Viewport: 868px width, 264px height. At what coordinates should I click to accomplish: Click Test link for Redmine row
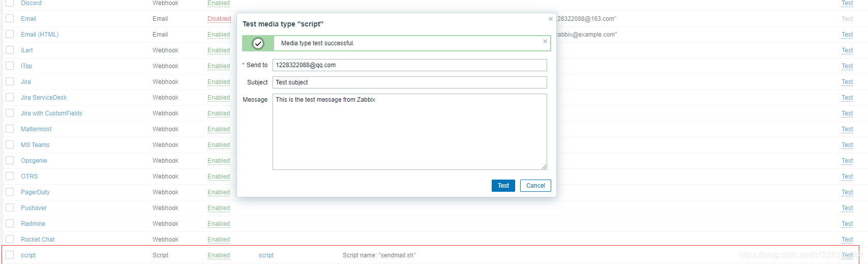coord(847,224)
